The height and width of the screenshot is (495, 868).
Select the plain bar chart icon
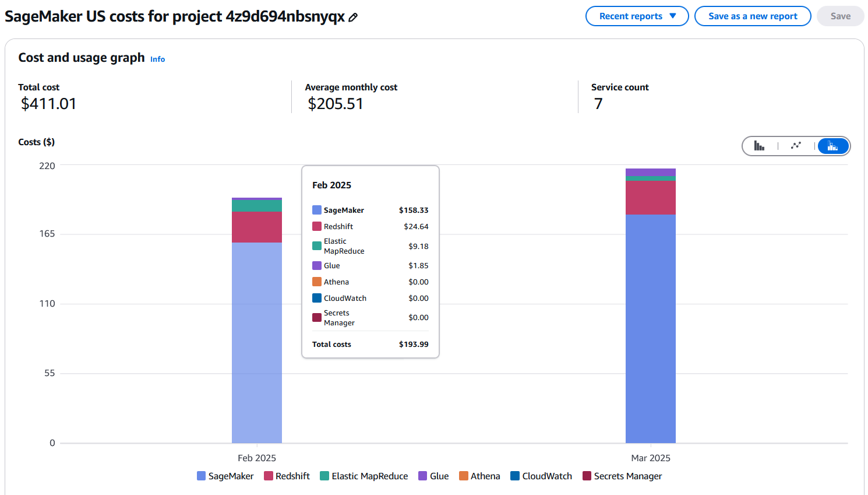click(760, 146)
